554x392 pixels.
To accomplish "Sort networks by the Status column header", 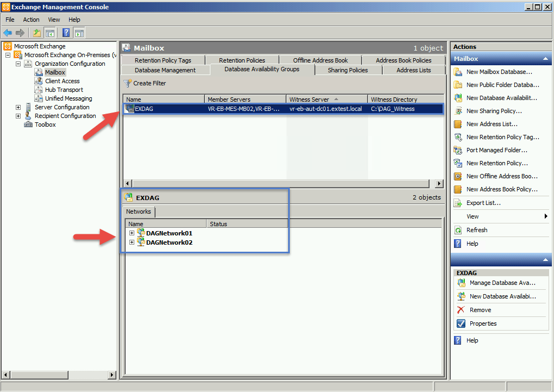I will 247,224.
